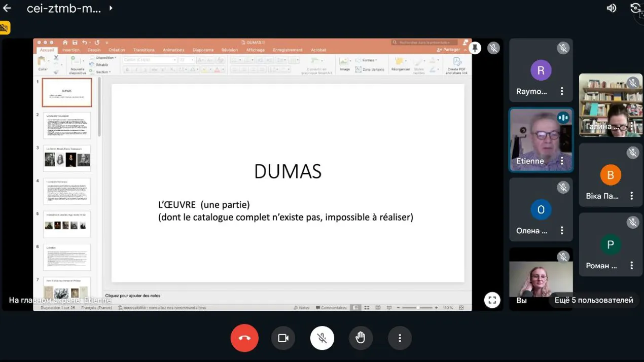This screenshot has height=362, width=644.
Task: Open the Animations ribbon tab
Action: click(x=173, y=50)
